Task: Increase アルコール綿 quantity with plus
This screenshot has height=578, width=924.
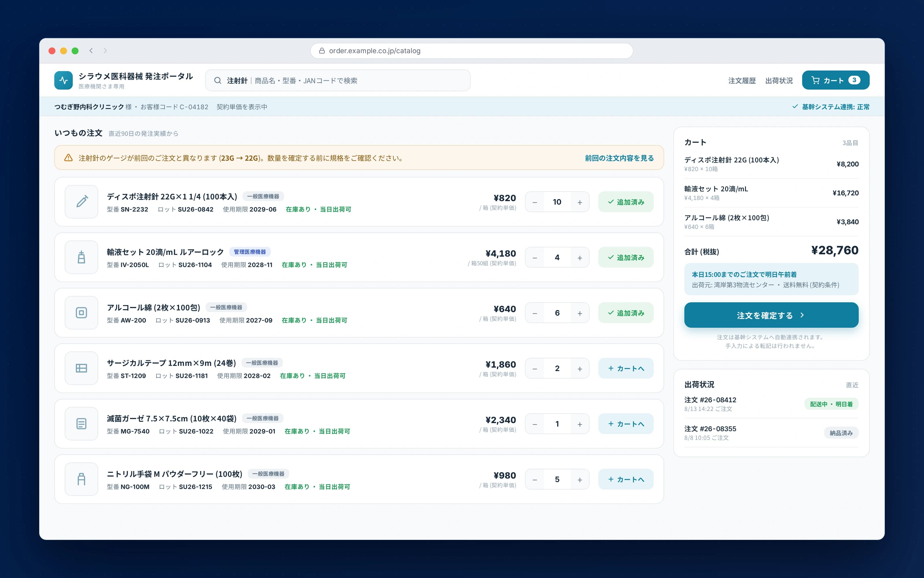Action: 580,313
